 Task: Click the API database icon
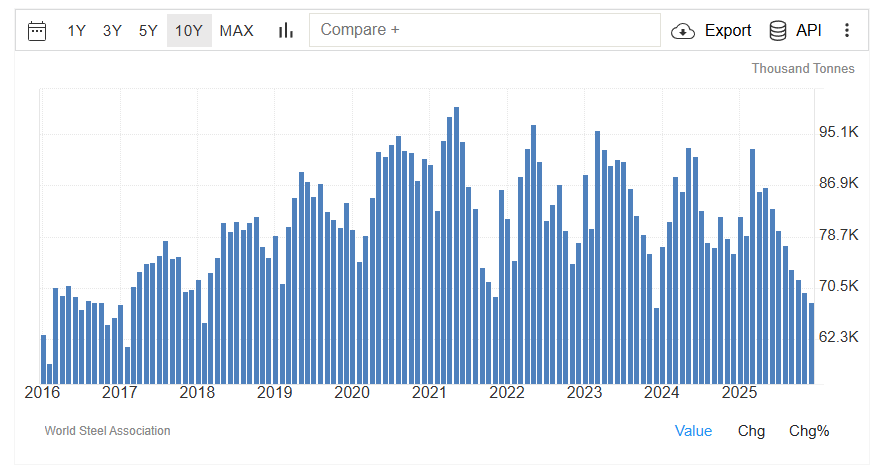[777, 30]
